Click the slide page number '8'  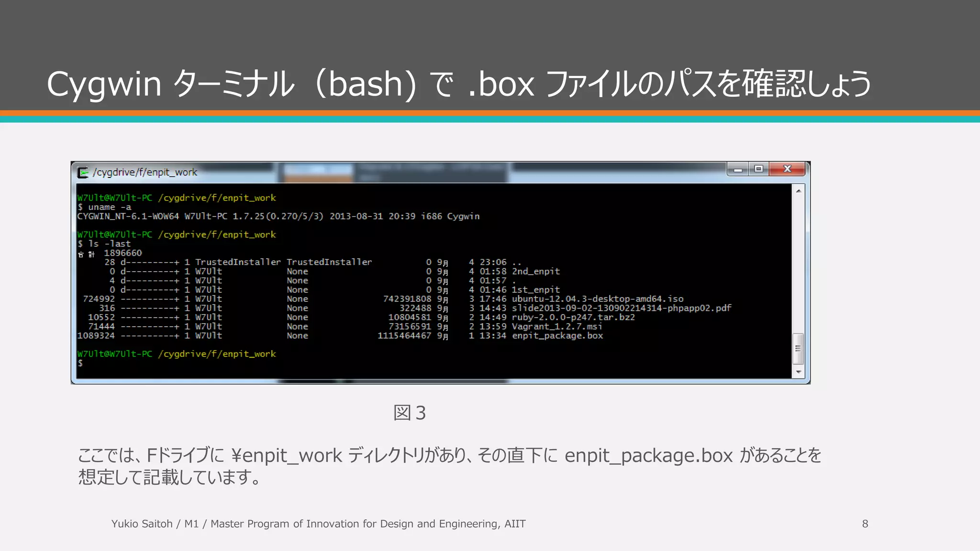(x=865, y=524)
